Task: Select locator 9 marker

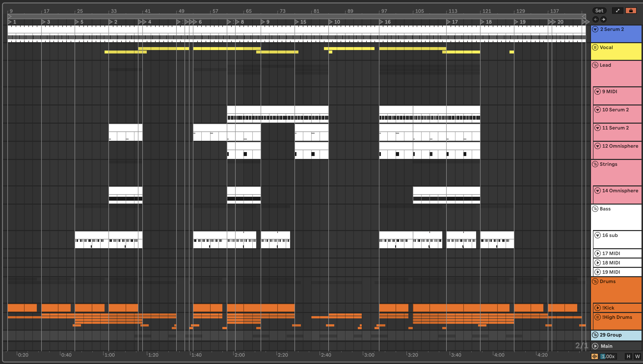Action: [x=263, y=22]
